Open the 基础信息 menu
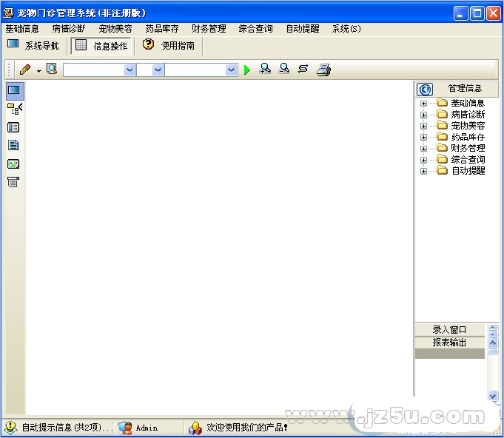The image size is (504, 438). 22,29
